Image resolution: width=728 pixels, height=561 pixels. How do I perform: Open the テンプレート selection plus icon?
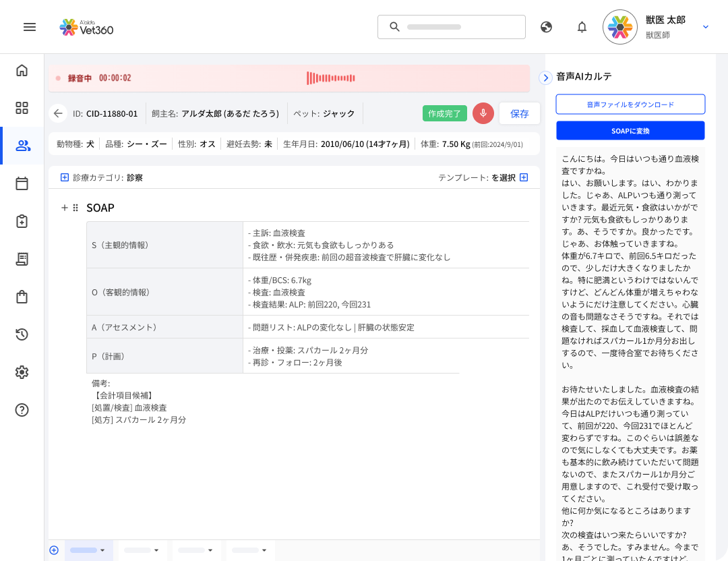[524, 177]
